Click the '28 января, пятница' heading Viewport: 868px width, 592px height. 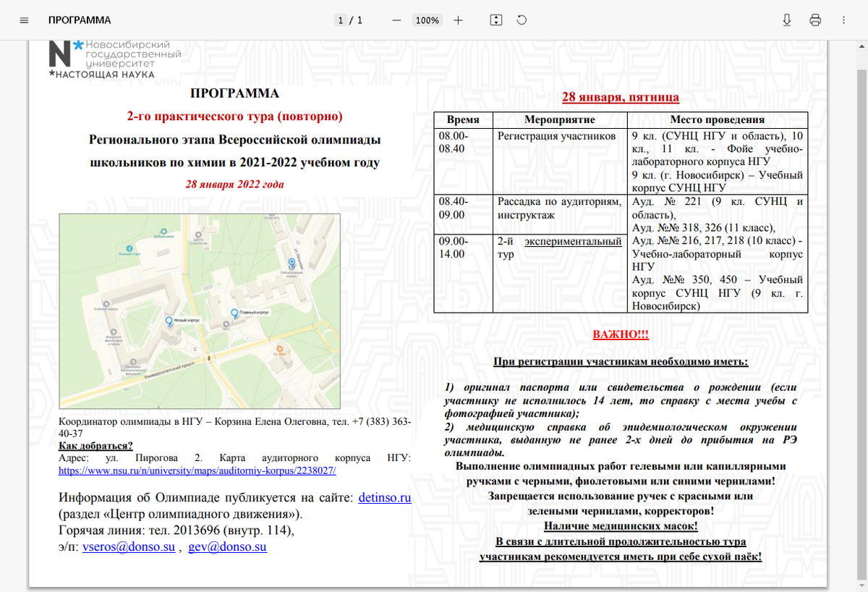pyautogui.click(x=621, y=97)
